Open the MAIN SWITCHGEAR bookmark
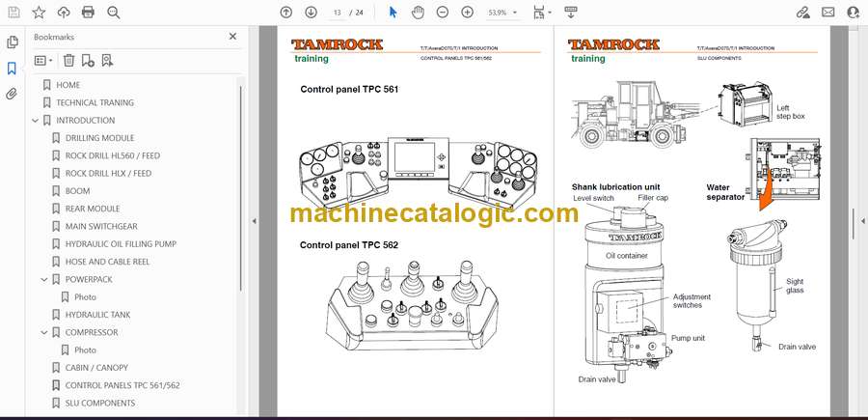 101,227
